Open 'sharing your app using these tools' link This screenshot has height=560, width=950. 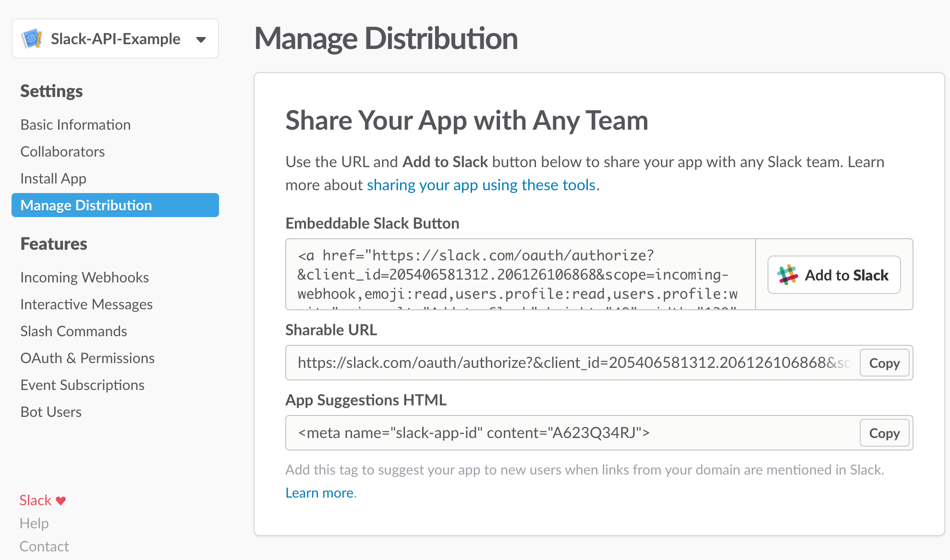[481, 185]
